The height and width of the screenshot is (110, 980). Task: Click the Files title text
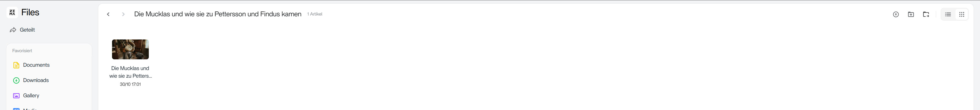(30, 12)
